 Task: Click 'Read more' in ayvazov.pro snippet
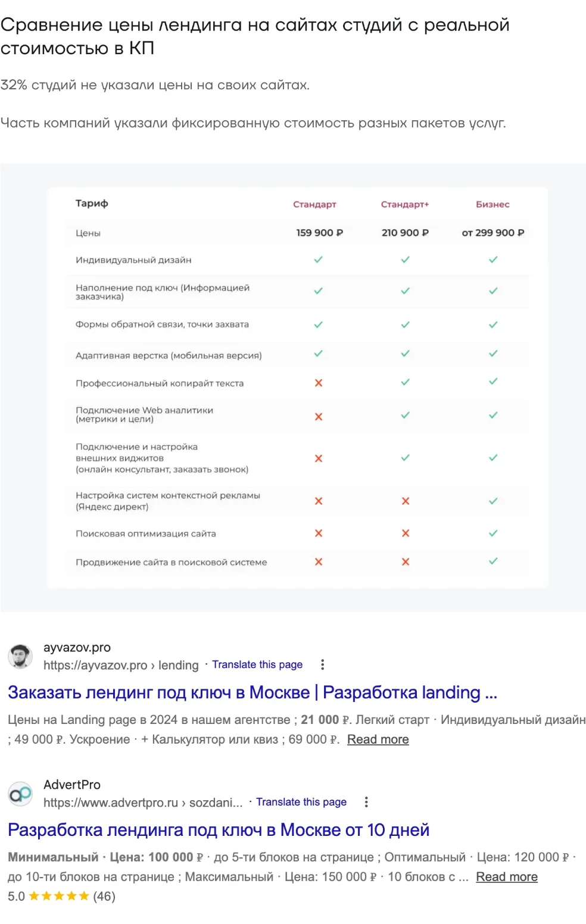click(378, 739)
